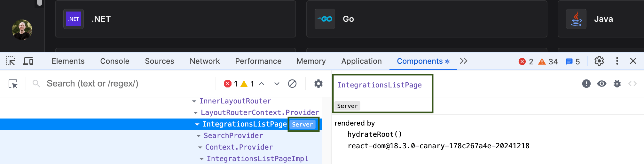Collapse the SearchProvider tree node

(199, 136)
